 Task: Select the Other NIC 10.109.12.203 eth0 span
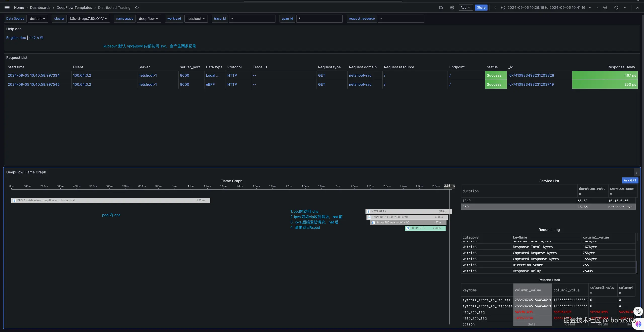(407, 217)
